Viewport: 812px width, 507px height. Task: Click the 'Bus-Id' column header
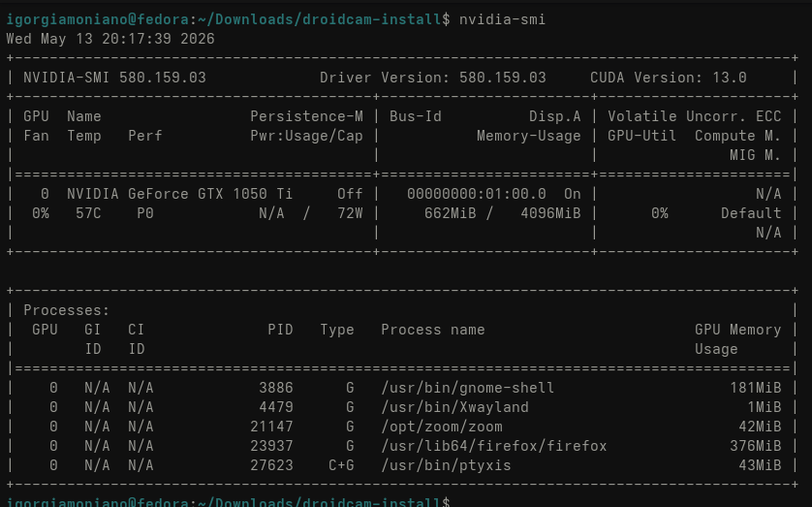[x=416, y=116]
